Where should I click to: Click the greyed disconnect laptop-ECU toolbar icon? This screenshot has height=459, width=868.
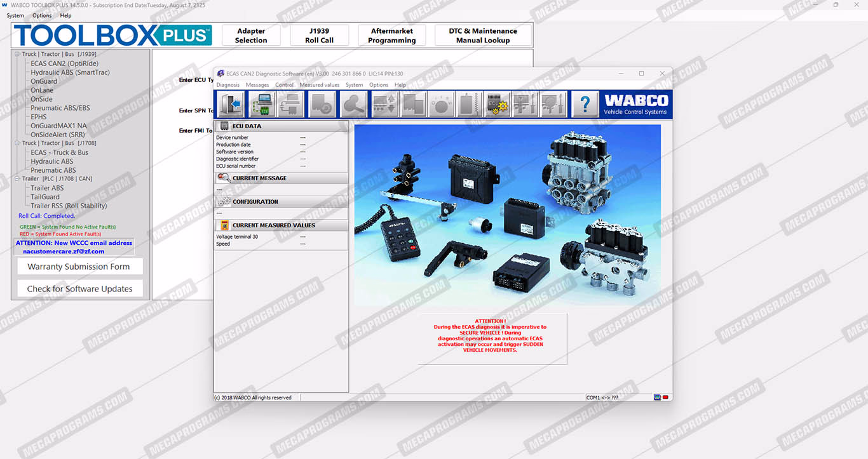292,104
